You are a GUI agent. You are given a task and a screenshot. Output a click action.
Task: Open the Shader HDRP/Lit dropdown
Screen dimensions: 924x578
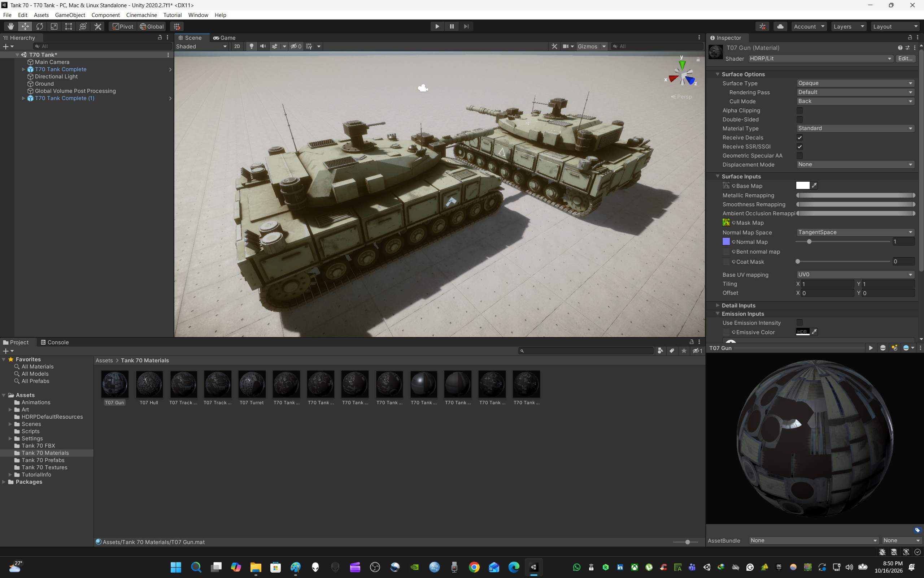tap(820, 59)
